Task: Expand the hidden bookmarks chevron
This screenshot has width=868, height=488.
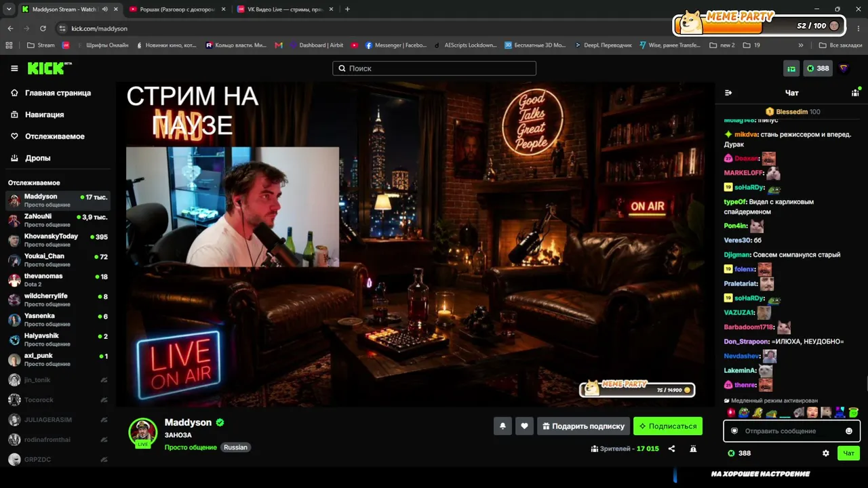Action: pyautogui.click(x=801, y=45)
